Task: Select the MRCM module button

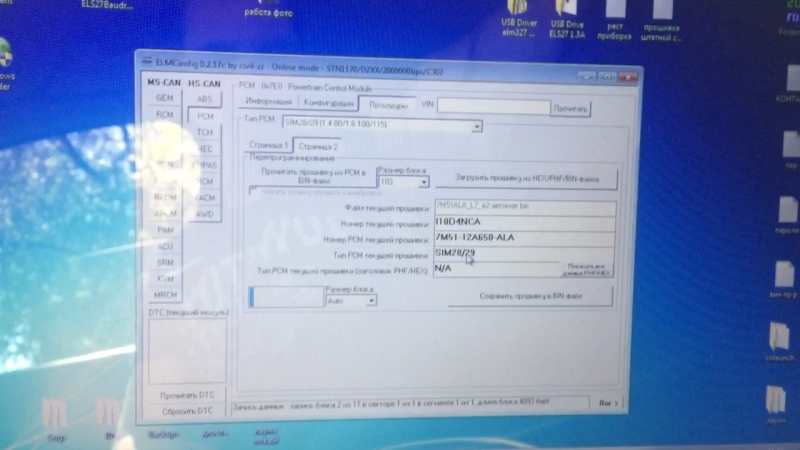Action: click(x=165, y=295)
